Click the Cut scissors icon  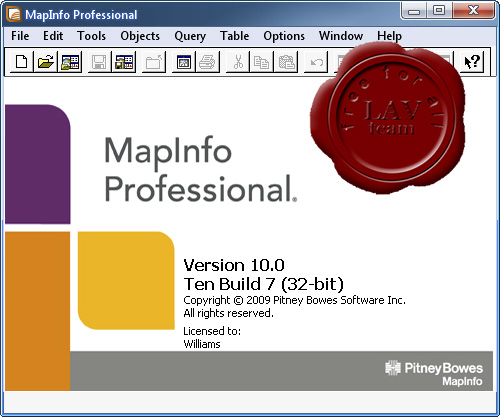click(x=238, y=62)
